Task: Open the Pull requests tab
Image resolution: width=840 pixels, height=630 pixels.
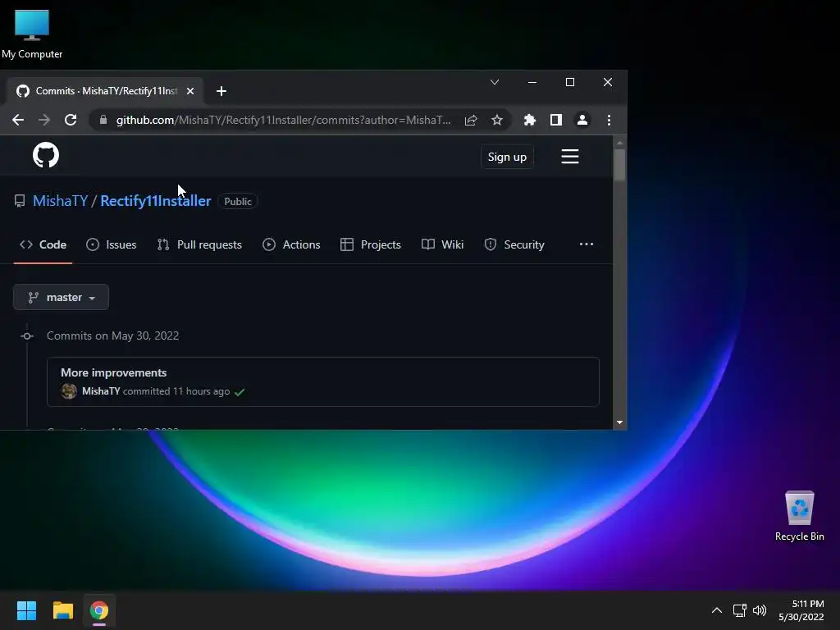Action: 200,244
